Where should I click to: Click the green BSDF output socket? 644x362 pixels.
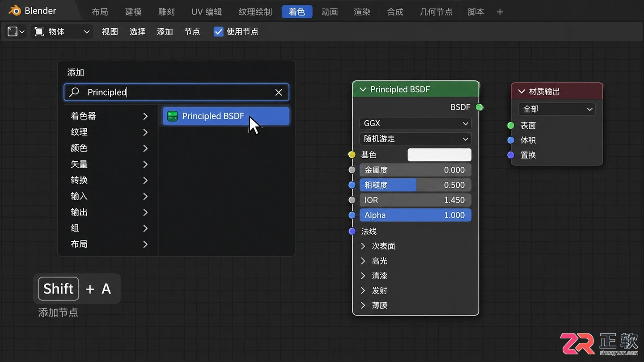pos(479,107)
